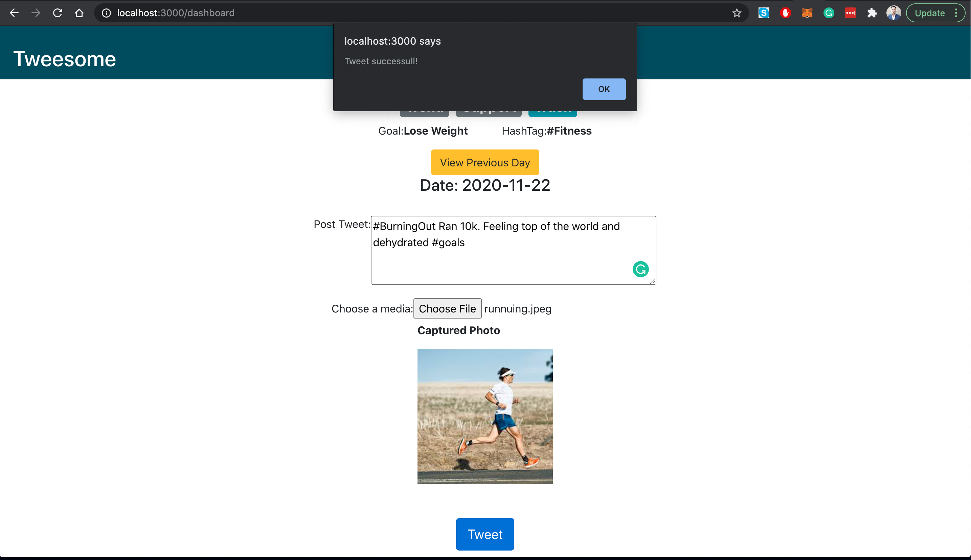Navigate back in browser history
Image resolution: width=971 pixels, height=560 pixels.
[x=14, y=13]
